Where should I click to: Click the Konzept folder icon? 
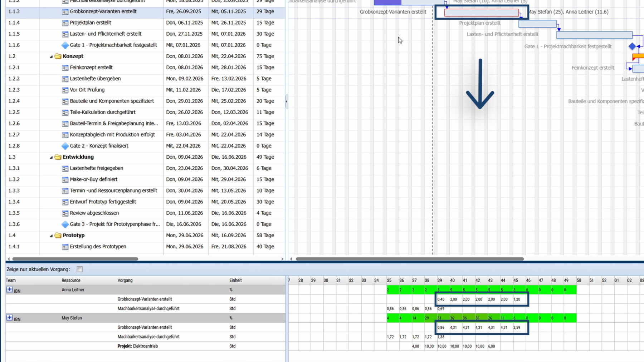[x=58, y=56]
